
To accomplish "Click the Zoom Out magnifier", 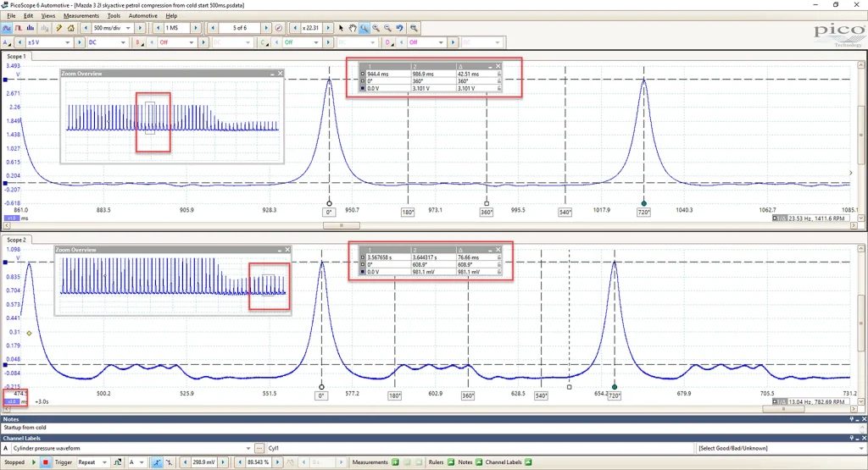I will click(x=387, y=28).
